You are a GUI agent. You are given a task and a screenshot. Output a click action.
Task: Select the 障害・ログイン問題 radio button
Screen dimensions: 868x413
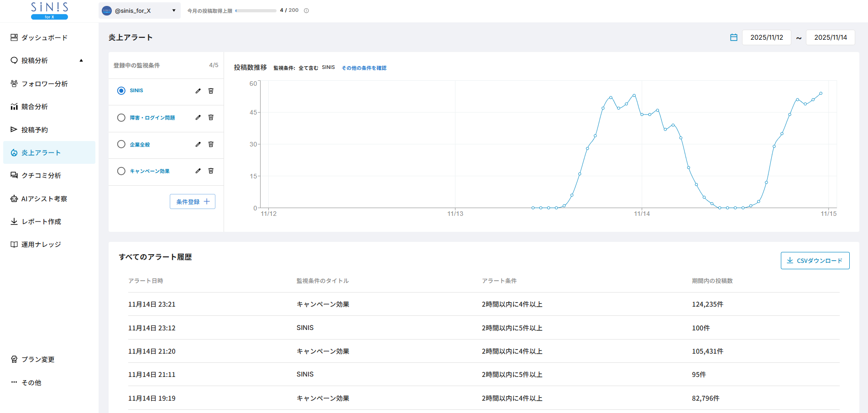pos(121,118)
